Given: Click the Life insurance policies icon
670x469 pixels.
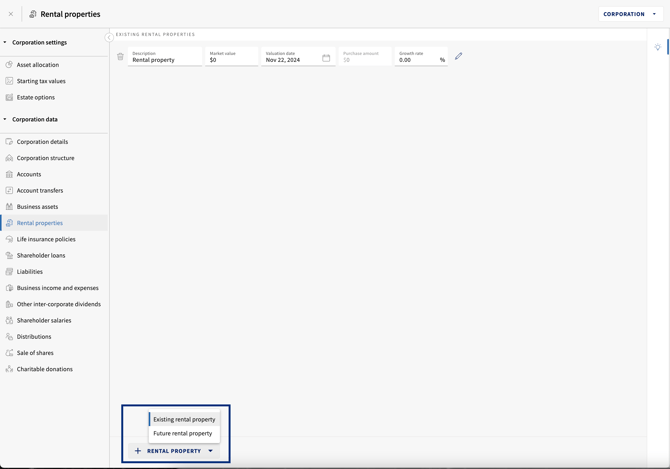Looking at the screenshot, I should [9, 239].
